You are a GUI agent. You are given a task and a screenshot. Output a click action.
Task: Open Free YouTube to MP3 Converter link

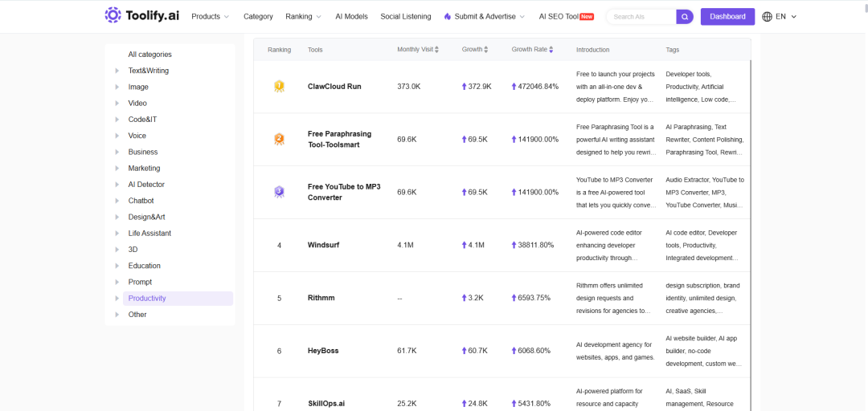[344, 192]
